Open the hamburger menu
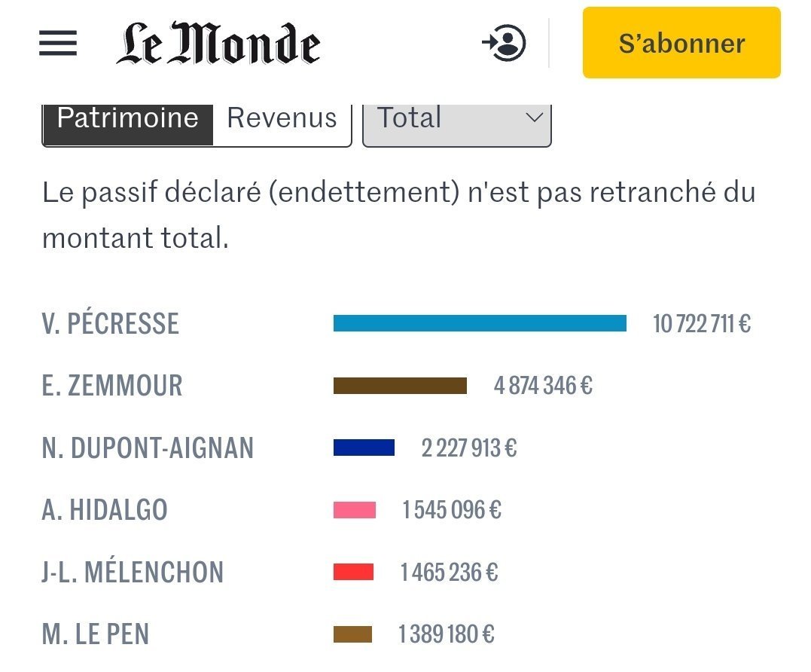 [58, 43]
